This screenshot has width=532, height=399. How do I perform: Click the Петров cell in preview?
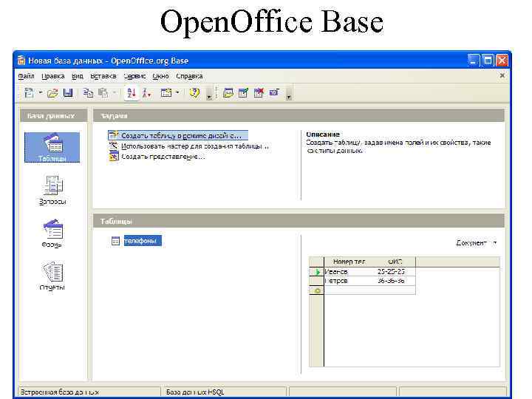pyautogui.click(x=349, y=281)
